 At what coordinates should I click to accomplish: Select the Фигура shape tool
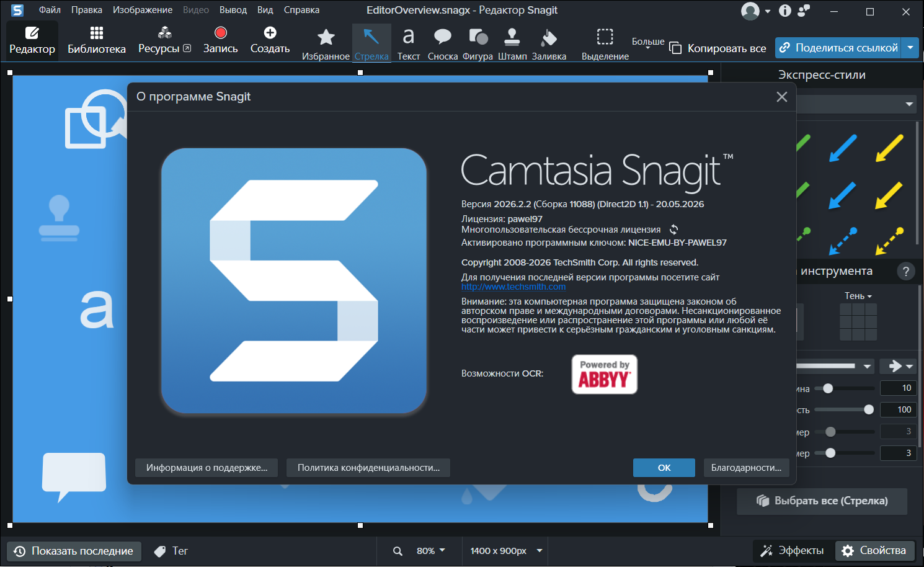[478, 43]
